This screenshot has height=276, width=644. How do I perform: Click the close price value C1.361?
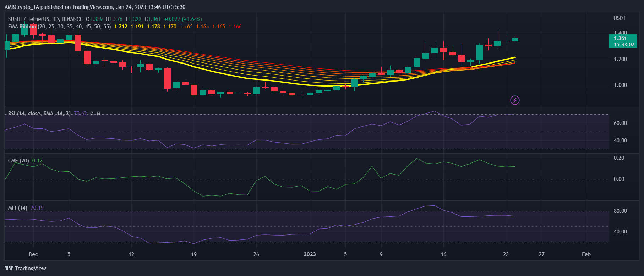[x=153, y=19]
